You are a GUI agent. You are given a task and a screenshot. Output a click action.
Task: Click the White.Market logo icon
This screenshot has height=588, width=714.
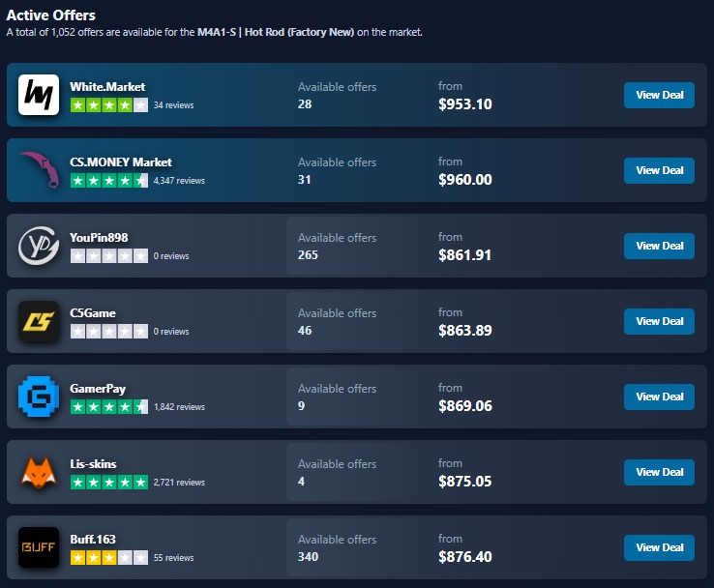click(39, 95)
